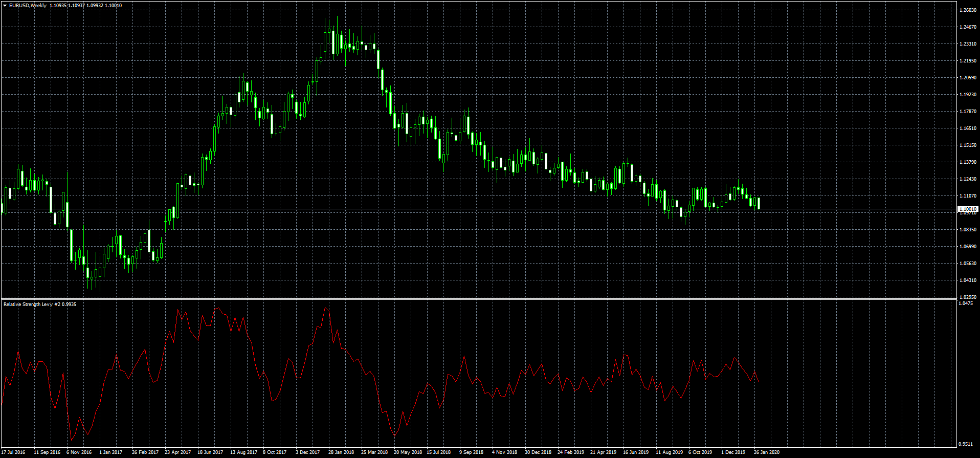The image size is (980, 458).
Task: Click the 1.11070 price axis label
Action: pyautogui.click(x=968, y=196)
